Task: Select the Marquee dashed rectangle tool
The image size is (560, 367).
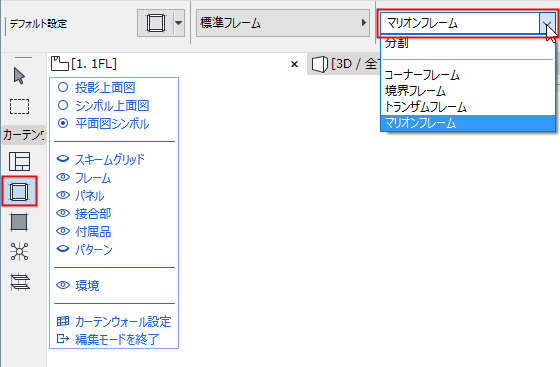Action: click(19, 106)
